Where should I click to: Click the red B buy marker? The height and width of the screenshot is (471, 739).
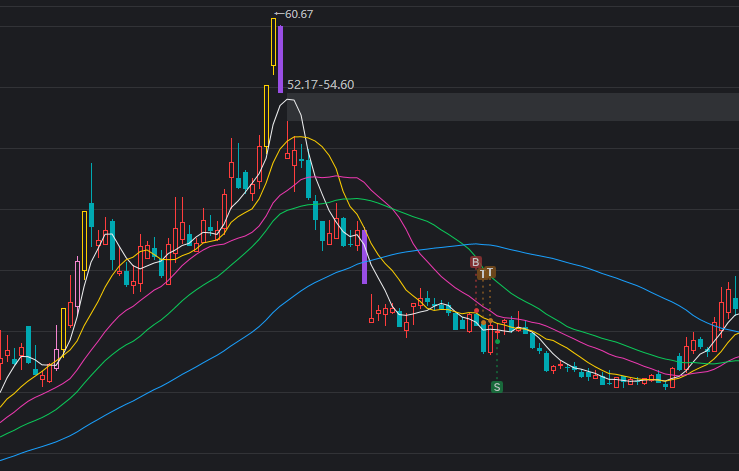click(476, 262)
